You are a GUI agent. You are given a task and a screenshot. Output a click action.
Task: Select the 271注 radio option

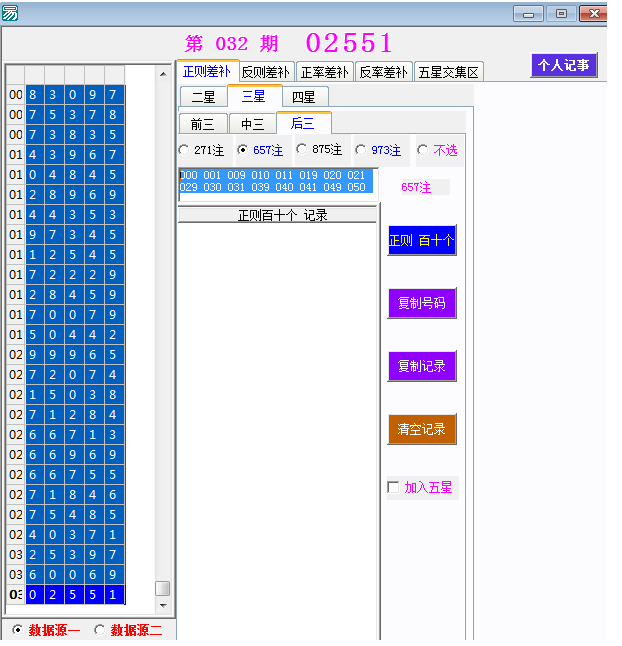click(x=183, y=150)
